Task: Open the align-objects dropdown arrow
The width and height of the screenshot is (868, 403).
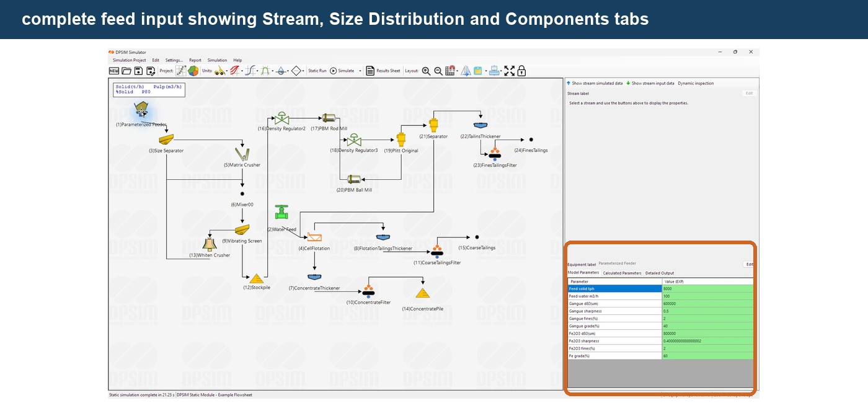Action: (502, 71)
